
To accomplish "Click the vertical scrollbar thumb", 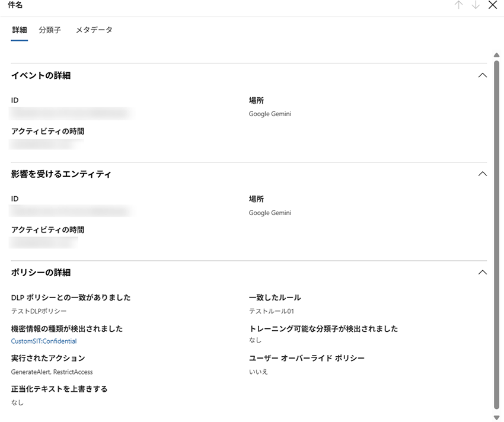I will coord(496,231).
